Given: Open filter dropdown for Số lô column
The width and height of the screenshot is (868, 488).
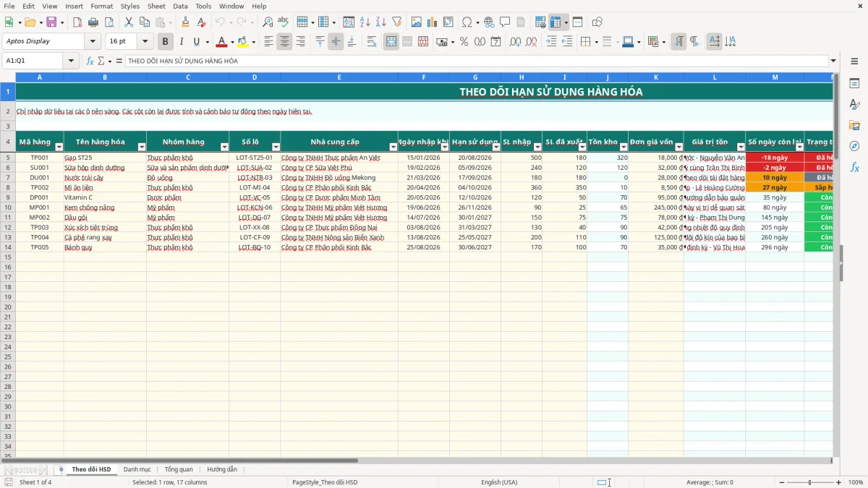Looking at the screenshot, I should 276,147.
